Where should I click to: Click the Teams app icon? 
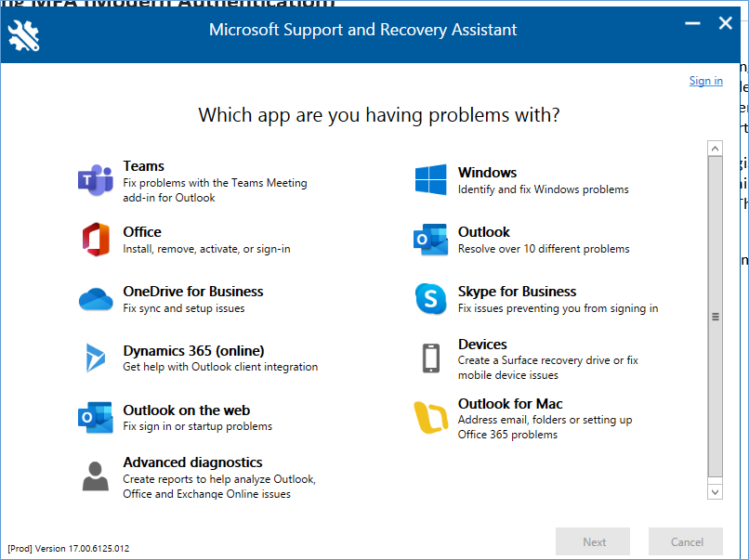(96, 180)
